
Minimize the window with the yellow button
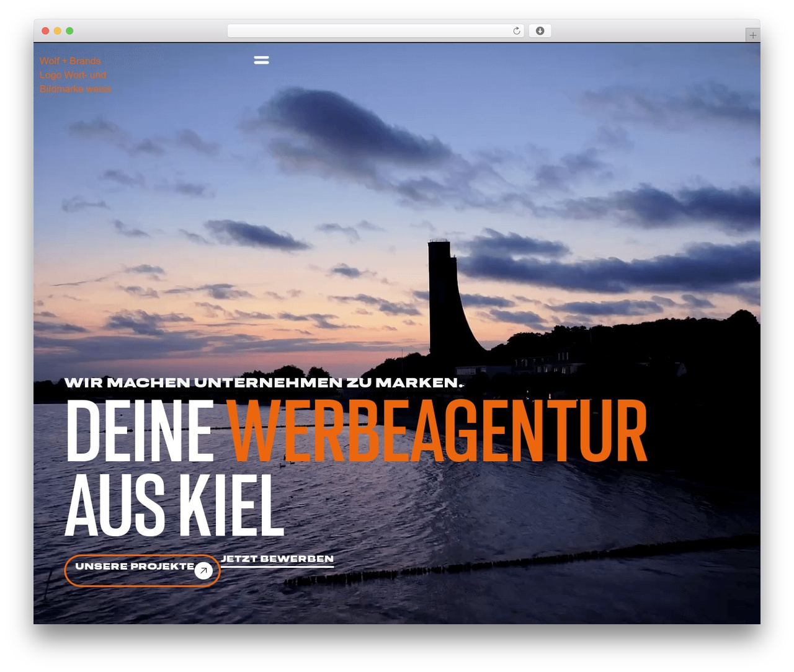coord(57,31)
